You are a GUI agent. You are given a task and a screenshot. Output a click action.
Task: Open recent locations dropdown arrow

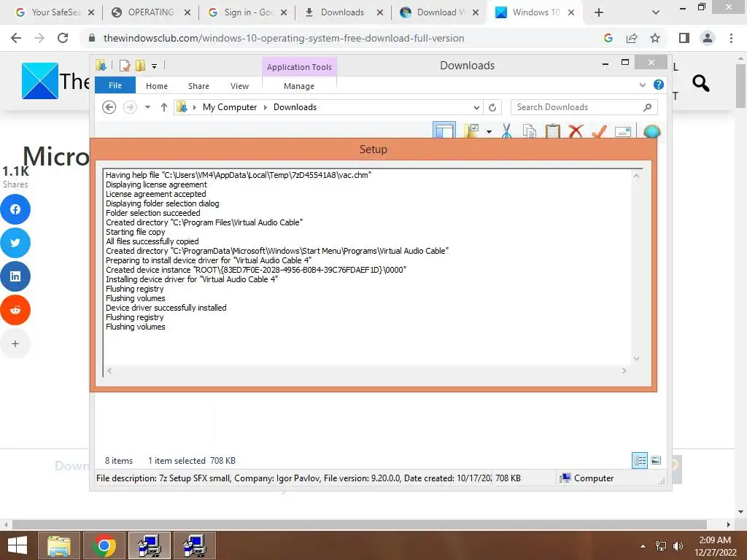147,107
